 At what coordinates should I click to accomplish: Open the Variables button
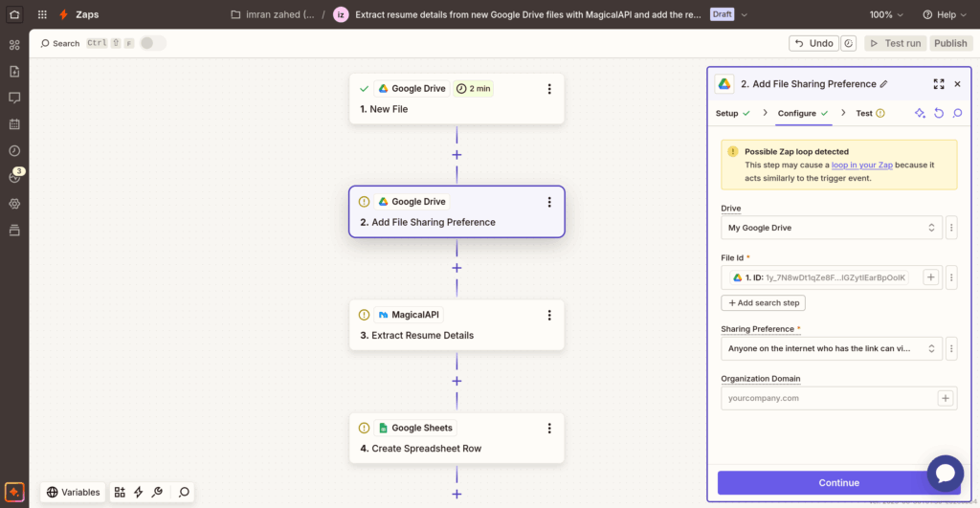click(73, 493)
